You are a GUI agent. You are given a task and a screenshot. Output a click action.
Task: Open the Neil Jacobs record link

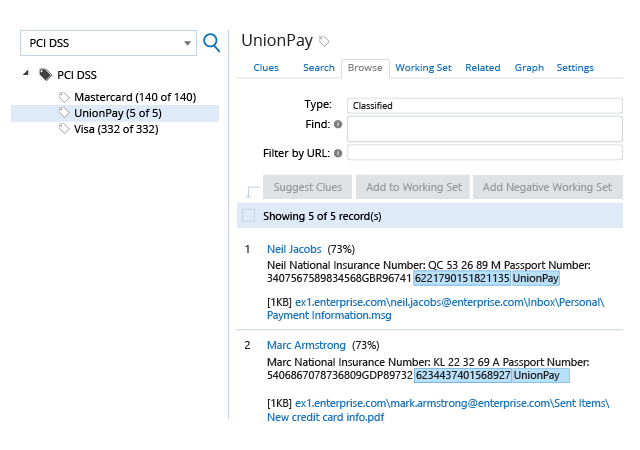[294, 249]
